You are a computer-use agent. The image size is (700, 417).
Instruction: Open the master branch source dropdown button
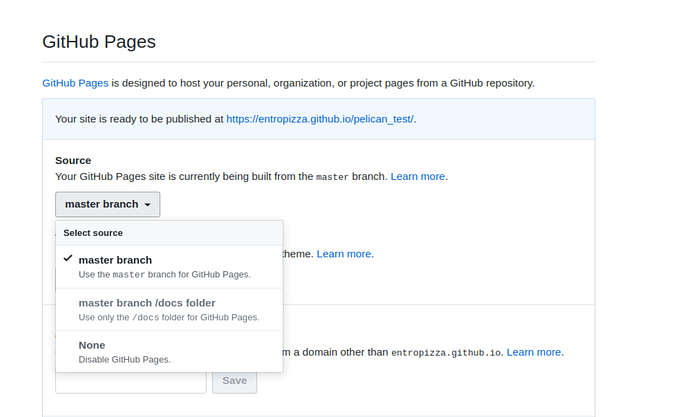tap(107, 204)
